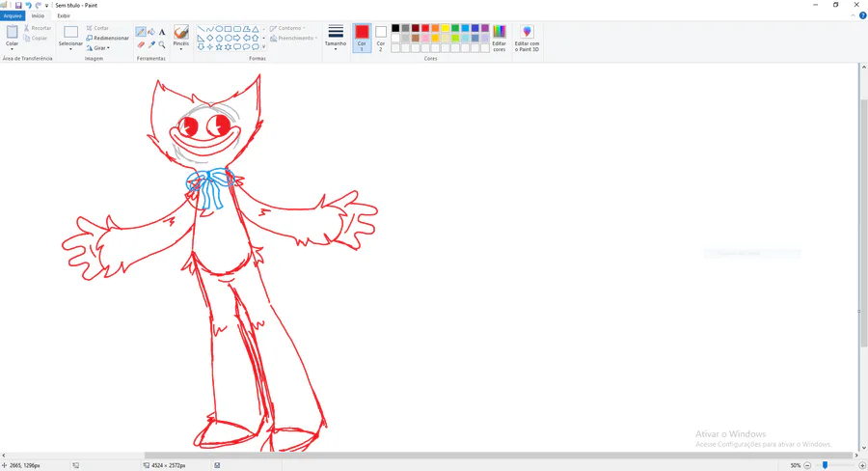Open Paint help question mark icon

click(862, 15)
